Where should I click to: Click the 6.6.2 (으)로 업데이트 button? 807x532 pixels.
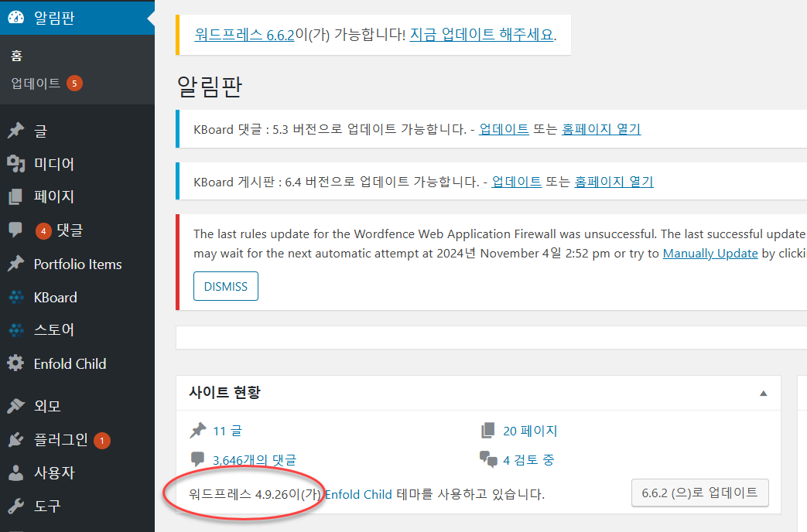699,493
